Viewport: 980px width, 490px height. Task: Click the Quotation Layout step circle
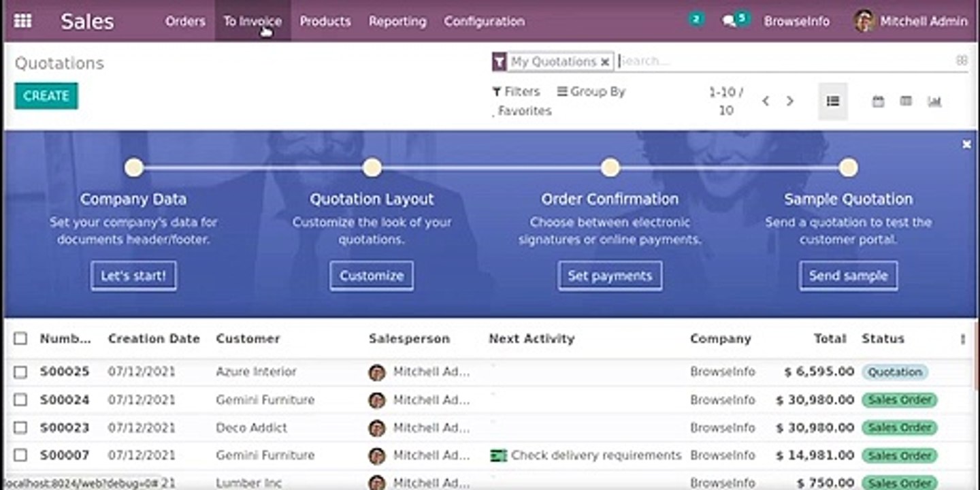click(x=372, y=167)
